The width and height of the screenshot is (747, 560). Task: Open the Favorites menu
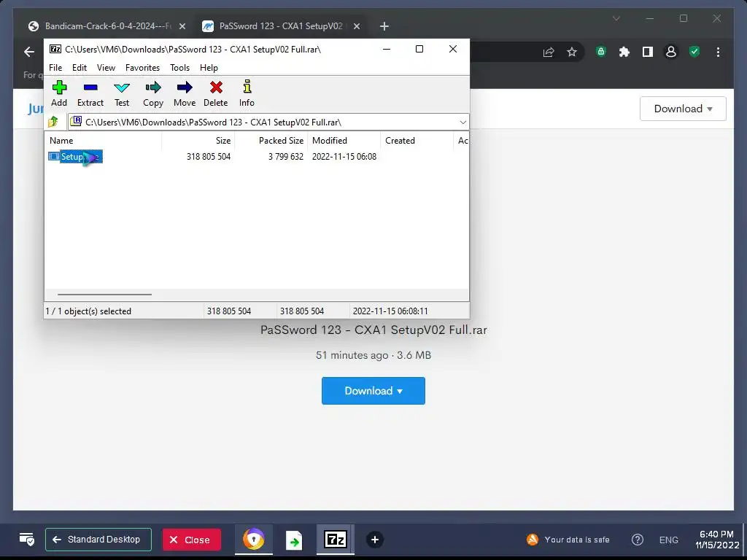pyautogui.click(x=142, y=68)
